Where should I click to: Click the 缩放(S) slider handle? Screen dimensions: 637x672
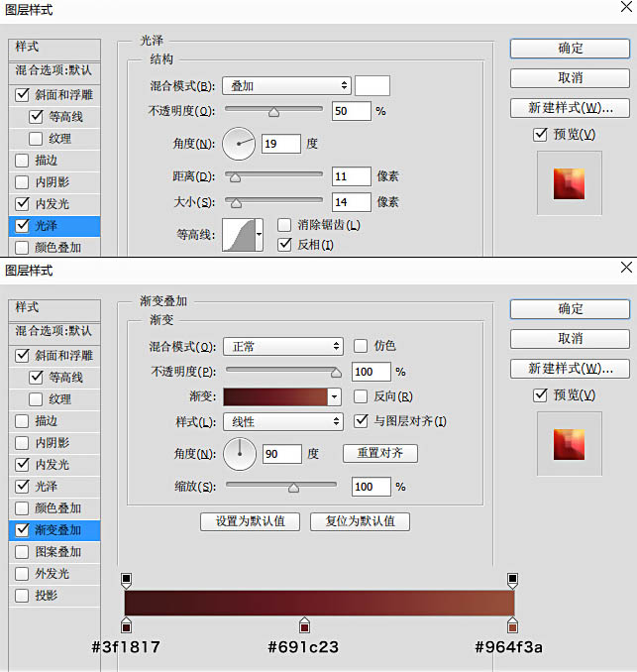[293, 488]
